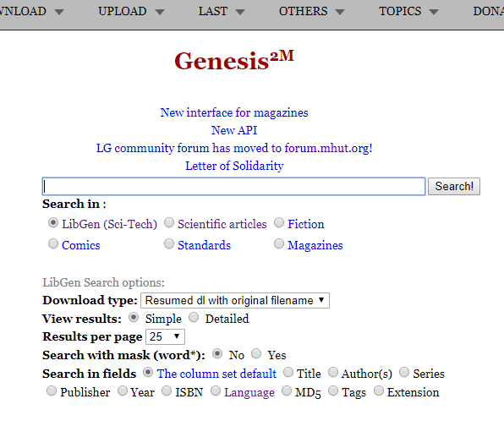The image size is (504, 437).
Task: Select the Year search field radio
Action: (x=123, y=391)
